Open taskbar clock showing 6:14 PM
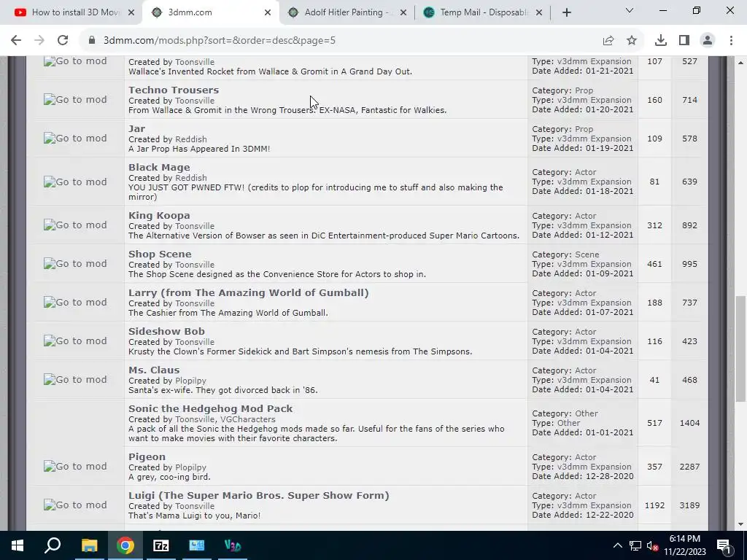 684,545
